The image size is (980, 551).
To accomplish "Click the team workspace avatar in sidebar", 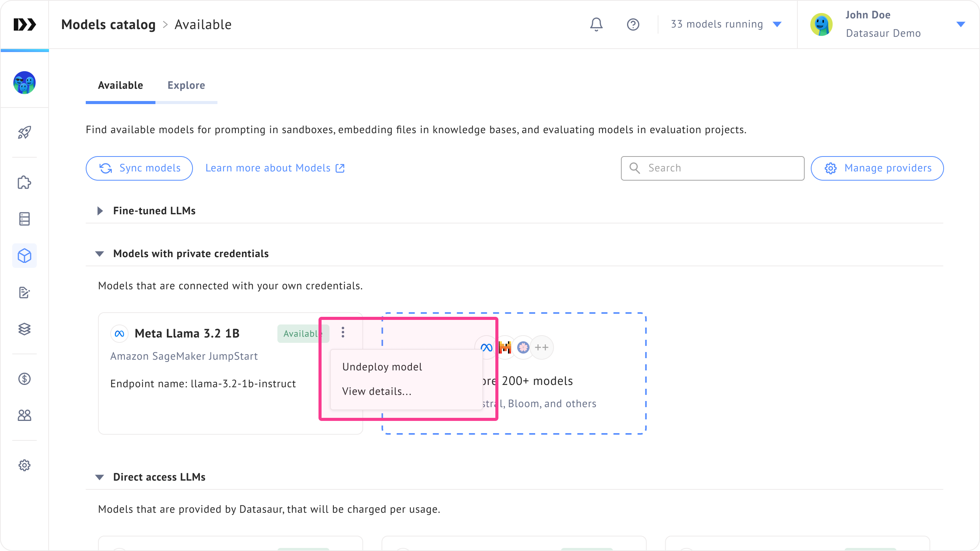I will tap(24, 83).
